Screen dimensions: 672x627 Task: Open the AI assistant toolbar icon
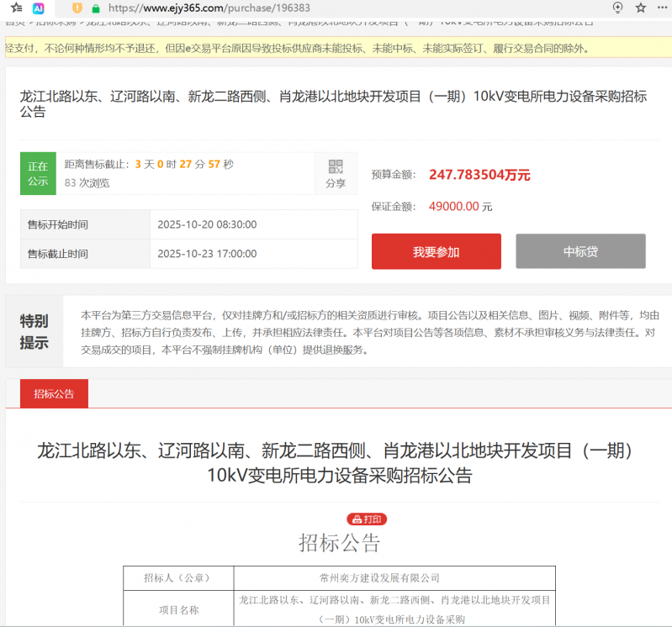click(39, 8)
